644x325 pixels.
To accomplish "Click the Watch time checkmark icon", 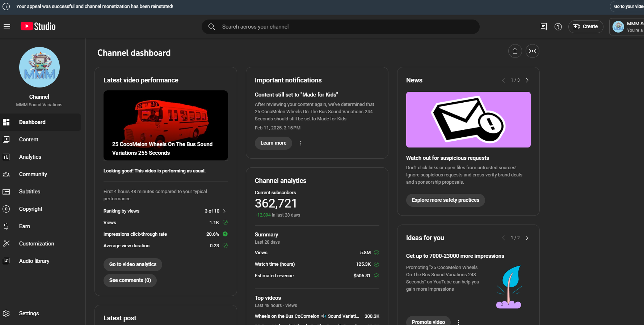I will tap(376, 264).
